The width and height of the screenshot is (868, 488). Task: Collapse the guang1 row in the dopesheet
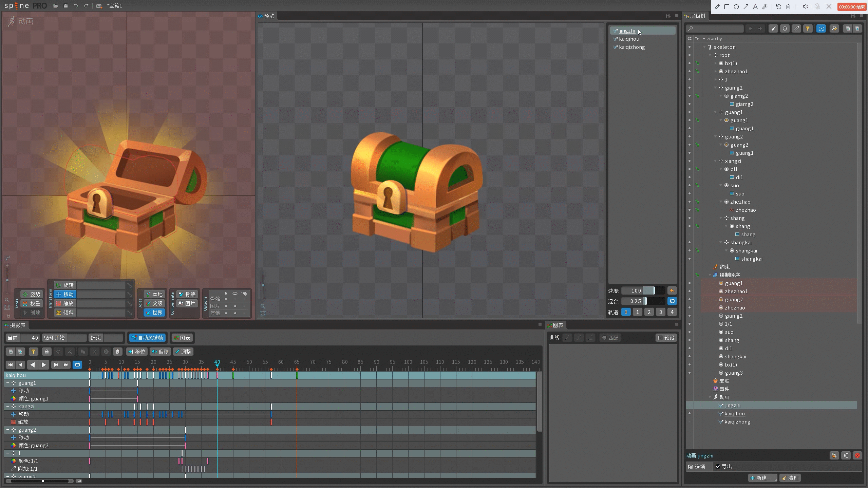pos(8,383)
